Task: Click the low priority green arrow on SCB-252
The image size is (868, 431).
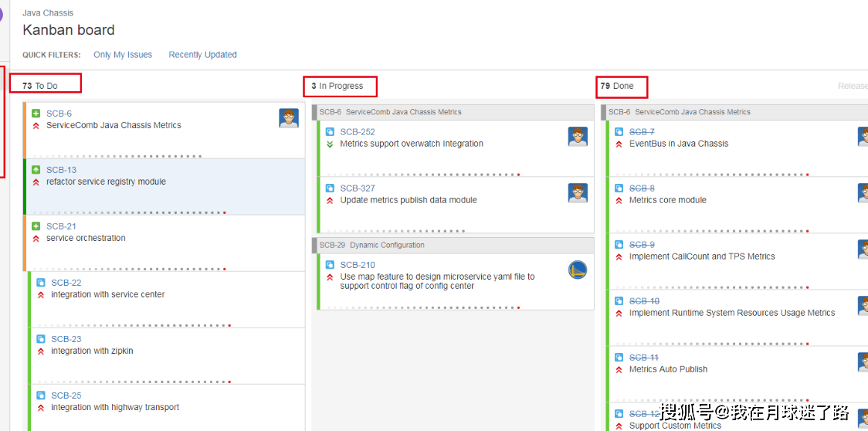Action: 330,144
